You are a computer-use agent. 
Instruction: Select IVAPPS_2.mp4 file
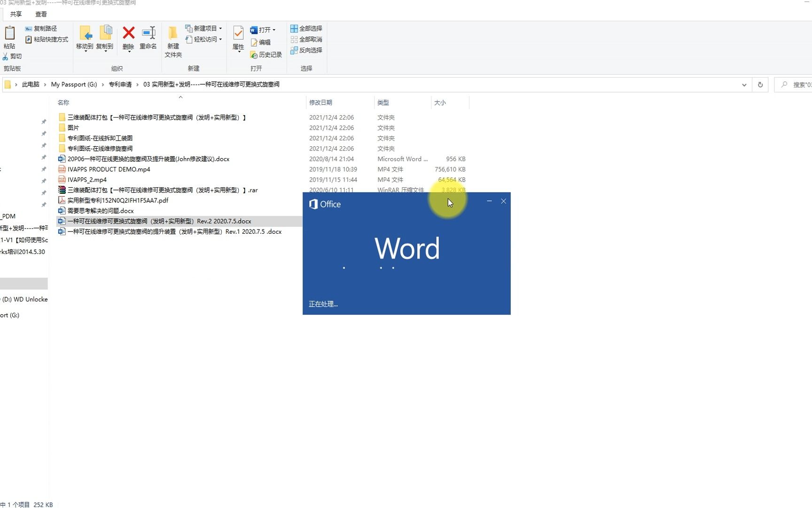pyautogui.click(x=87, y=180)
